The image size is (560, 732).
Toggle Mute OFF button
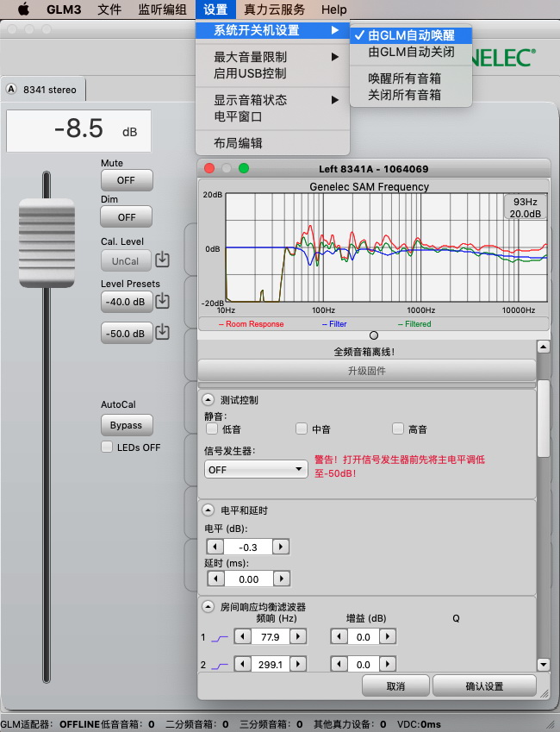pyautogui.click(x=127, y=180)
